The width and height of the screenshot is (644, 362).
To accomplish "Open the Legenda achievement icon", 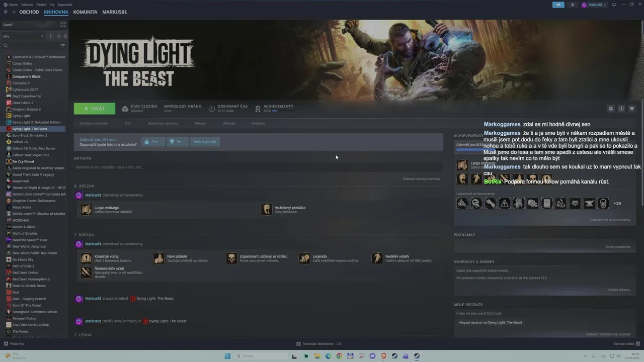I will [304, 258].
